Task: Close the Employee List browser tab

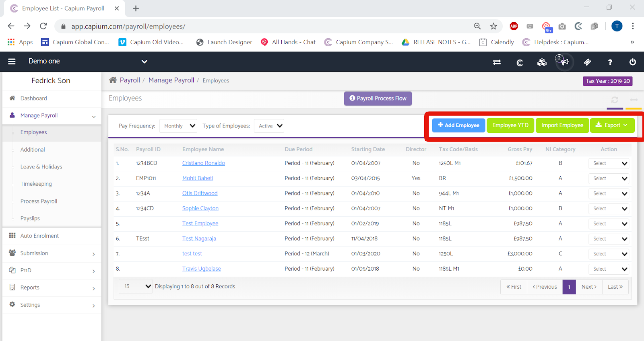Action: [117, 8]
